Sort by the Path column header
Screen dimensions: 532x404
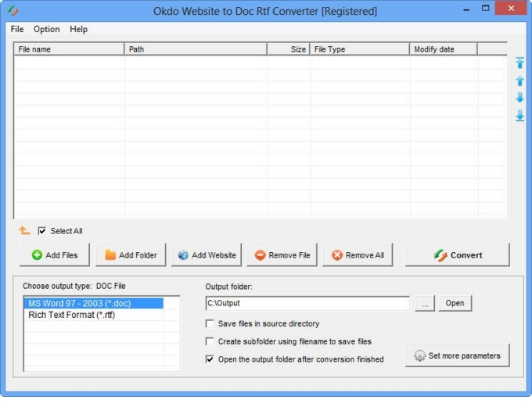[196, 49]
